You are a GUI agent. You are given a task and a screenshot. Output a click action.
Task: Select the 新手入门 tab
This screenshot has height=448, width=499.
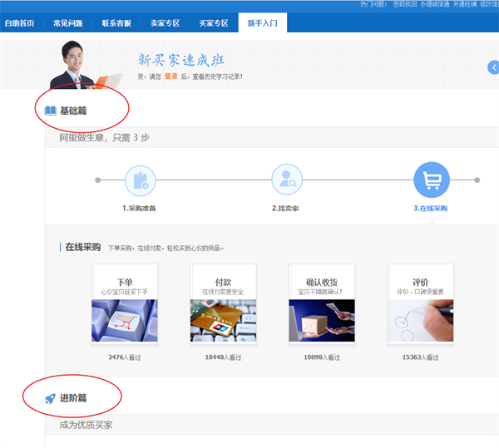pos(263,23)
